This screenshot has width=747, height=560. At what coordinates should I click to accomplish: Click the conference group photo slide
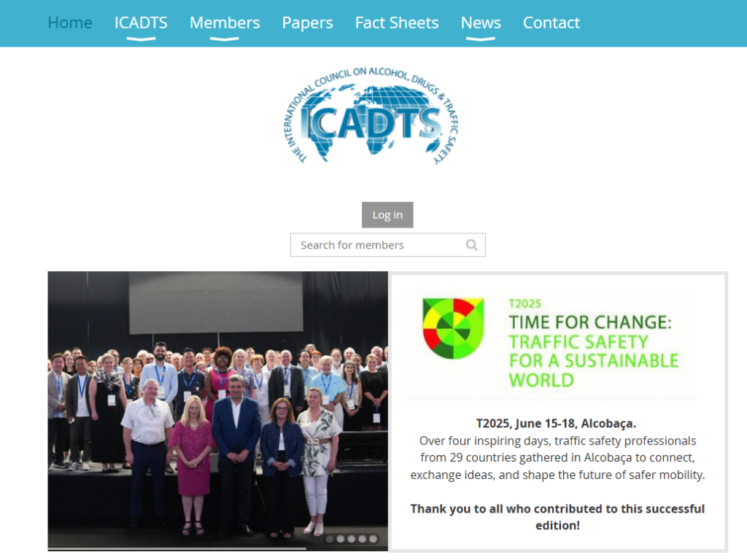pos(217,408)
